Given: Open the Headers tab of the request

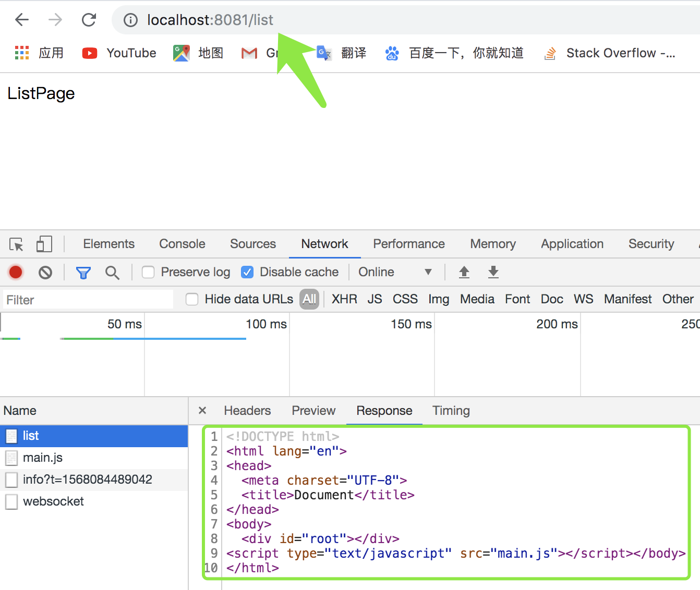Looking at the screenshot, I should coord(247,411).
